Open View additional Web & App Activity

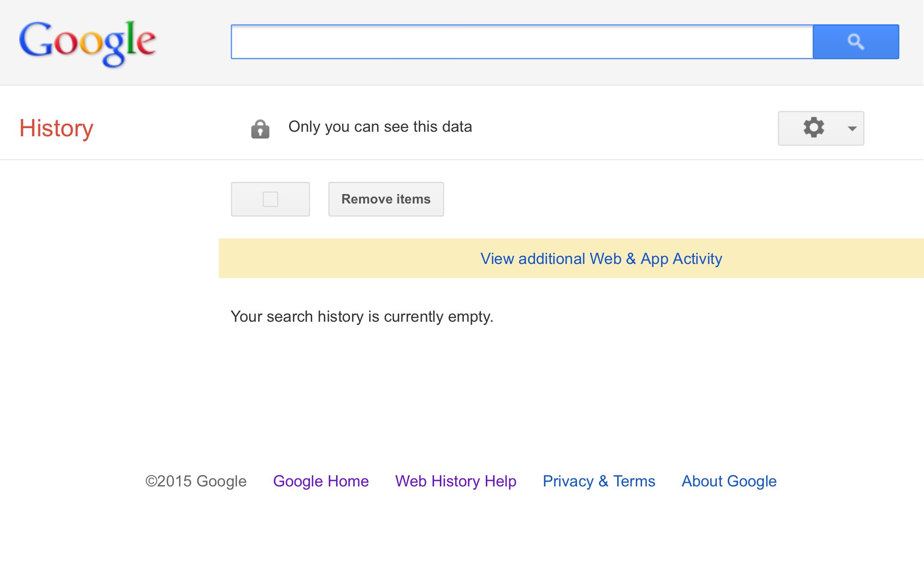coord(601,259)
